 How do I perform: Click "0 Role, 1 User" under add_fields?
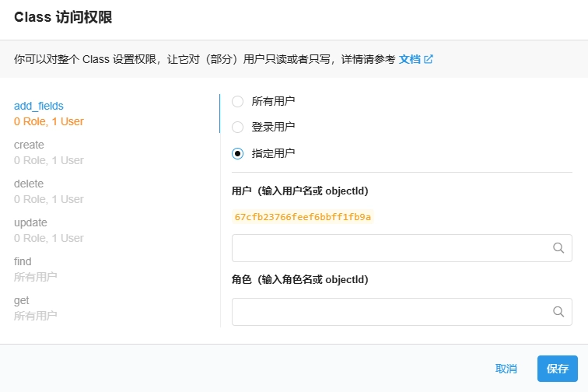(49, 121)
